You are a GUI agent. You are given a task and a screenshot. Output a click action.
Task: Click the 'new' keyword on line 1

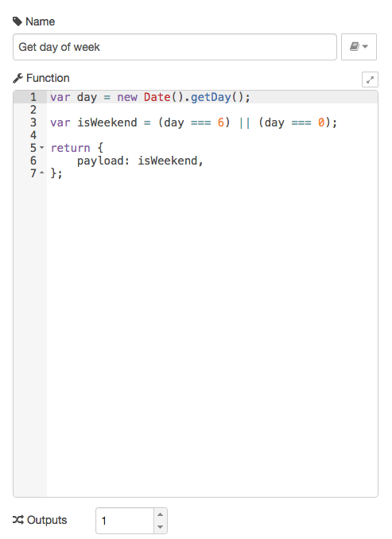pyautogui.click(x=127, y=97)
